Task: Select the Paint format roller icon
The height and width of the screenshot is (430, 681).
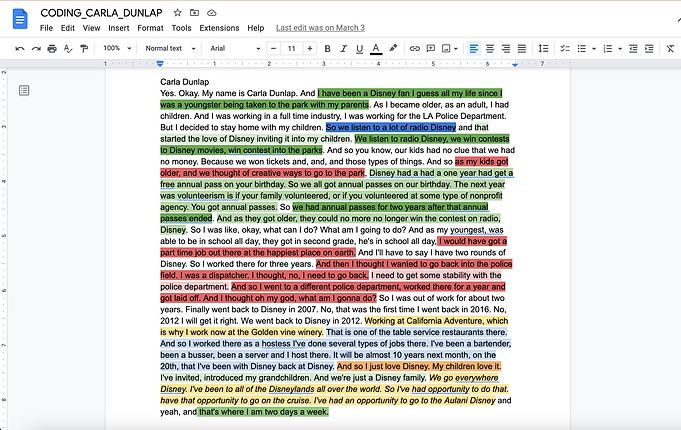Action: coord(84,49)
